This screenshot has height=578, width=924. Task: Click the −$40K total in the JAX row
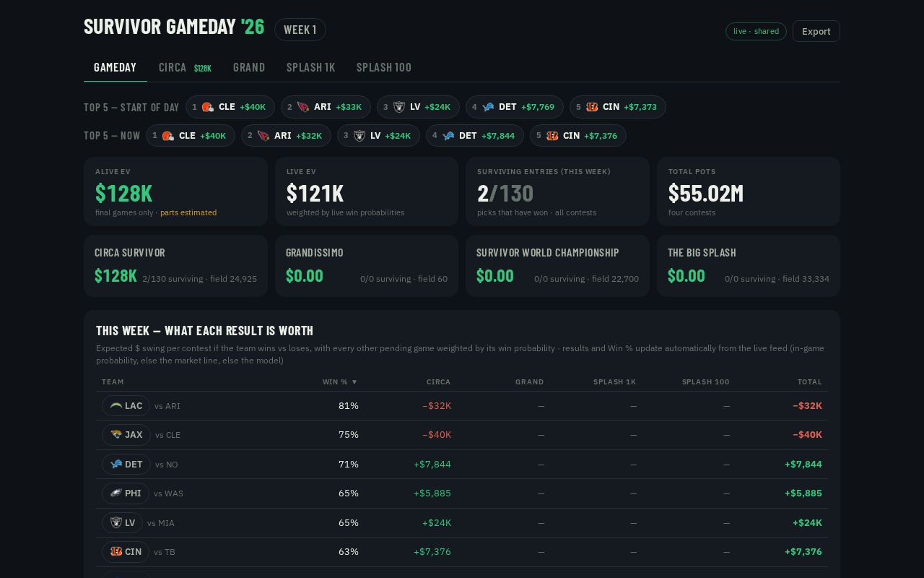pos(807,435)
